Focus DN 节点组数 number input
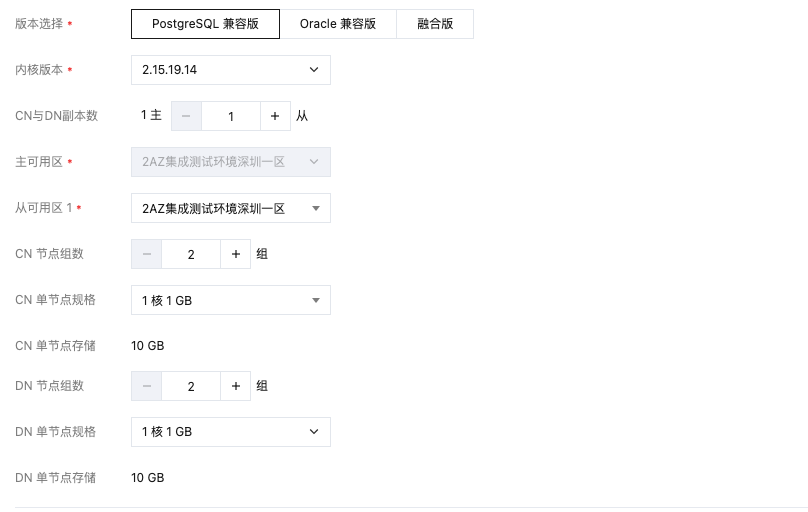 (x=191, y=386)
